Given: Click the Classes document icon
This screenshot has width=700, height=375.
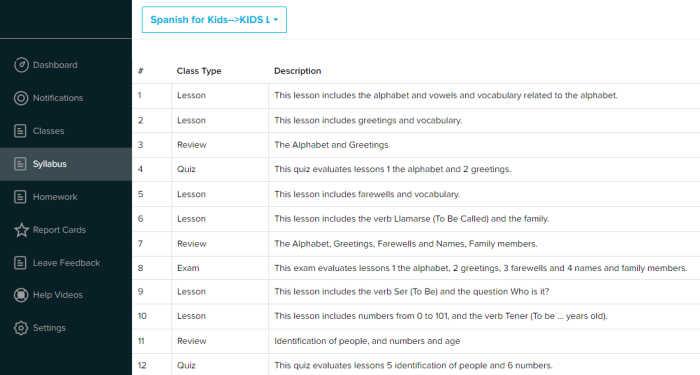Looking at the screenshot, I should (20, 131).
